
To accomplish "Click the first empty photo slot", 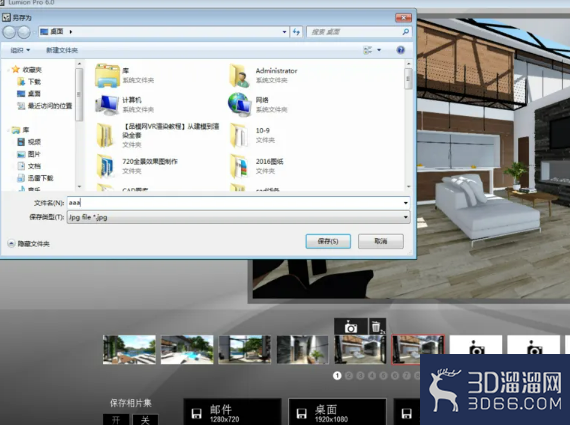I will (x=476, y=345).
